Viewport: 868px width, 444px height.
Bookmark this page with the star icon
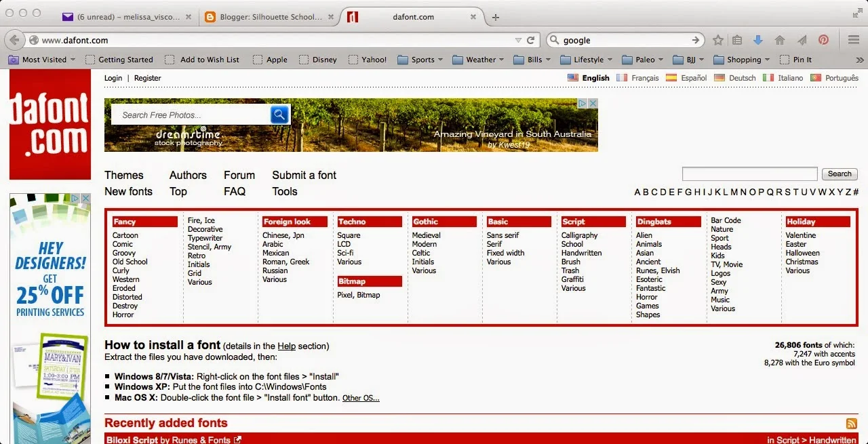click(718, 40)
